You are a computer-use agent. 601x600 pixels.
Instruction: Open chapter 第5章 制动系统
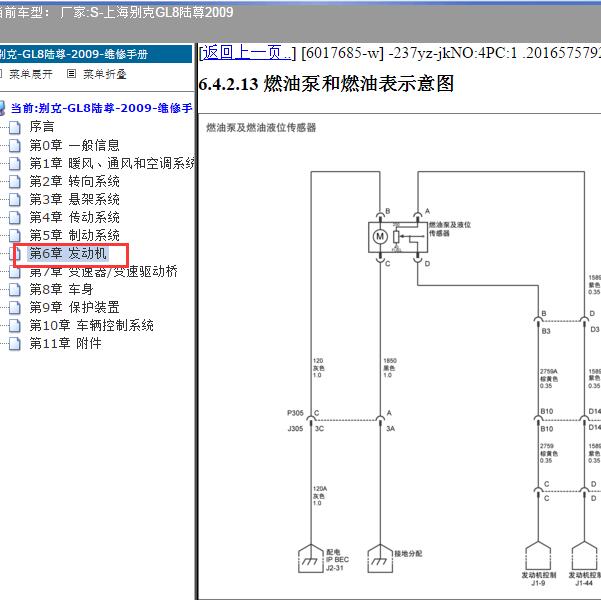point(74,235)
